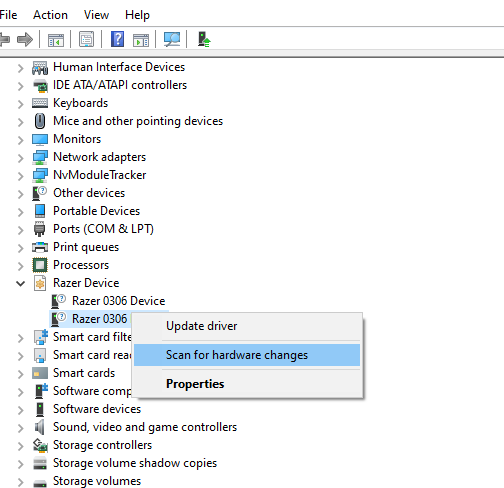Image resolution: width=504 pixels, height=488 pixels.
Task: Click the Show/Hide Action Pane icon
Action: pyautogui.click(x=141, y=40)
